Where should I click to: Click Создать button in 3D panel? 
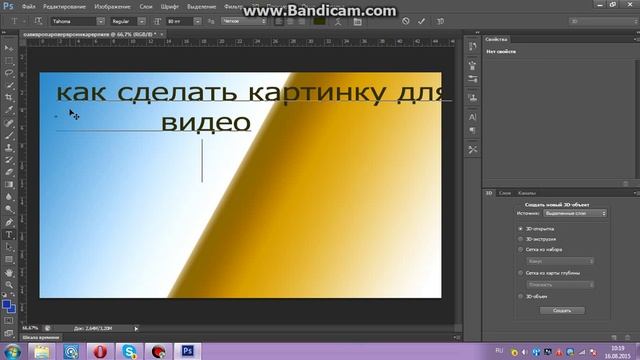pyautogui.click(x=562, y=311)
